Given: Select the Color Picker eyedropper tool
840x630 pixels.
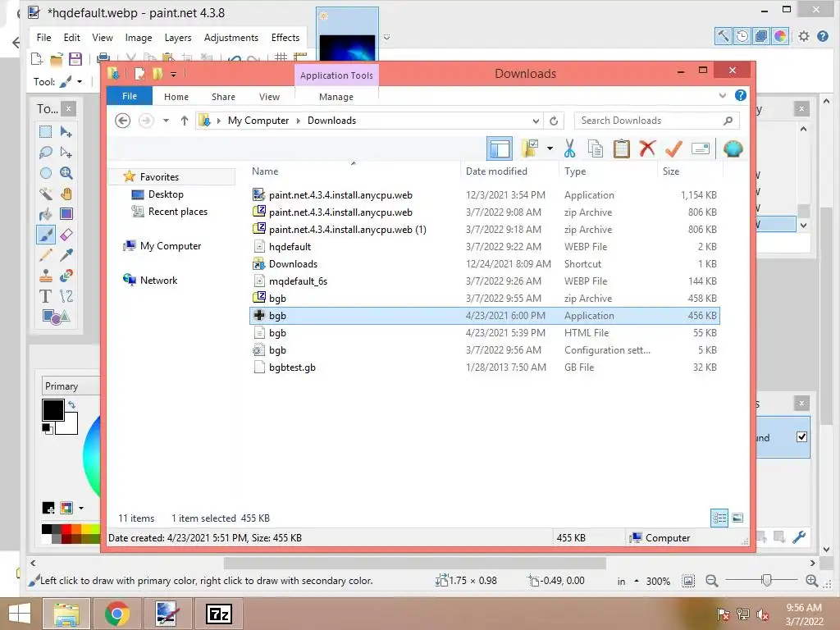Looking at the screenshot, I should [x=66, y=255].
